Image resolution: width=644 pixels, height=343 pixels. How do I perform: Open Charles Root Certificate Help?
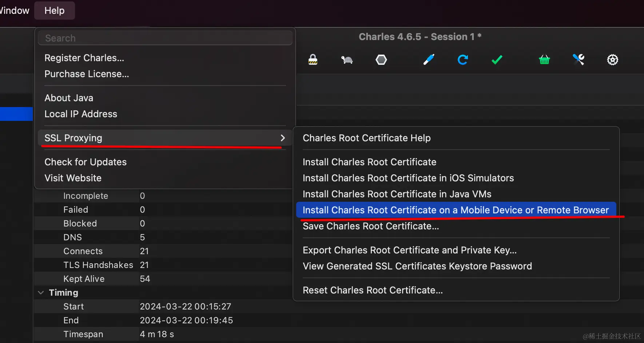coord(456,138)
